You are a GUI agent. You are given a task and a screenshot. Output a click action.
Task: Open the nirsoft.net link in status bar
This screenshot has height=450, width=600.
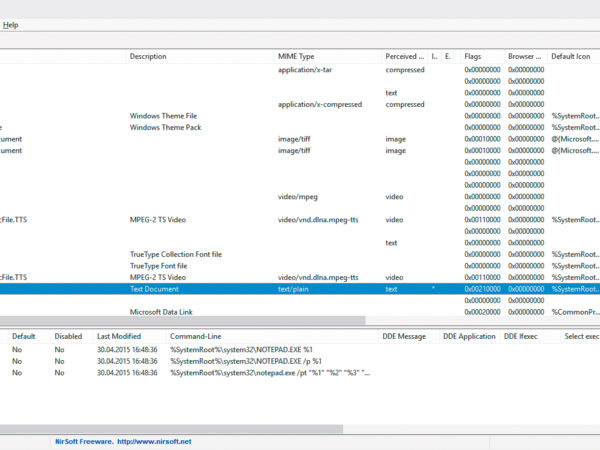[153, 441]
